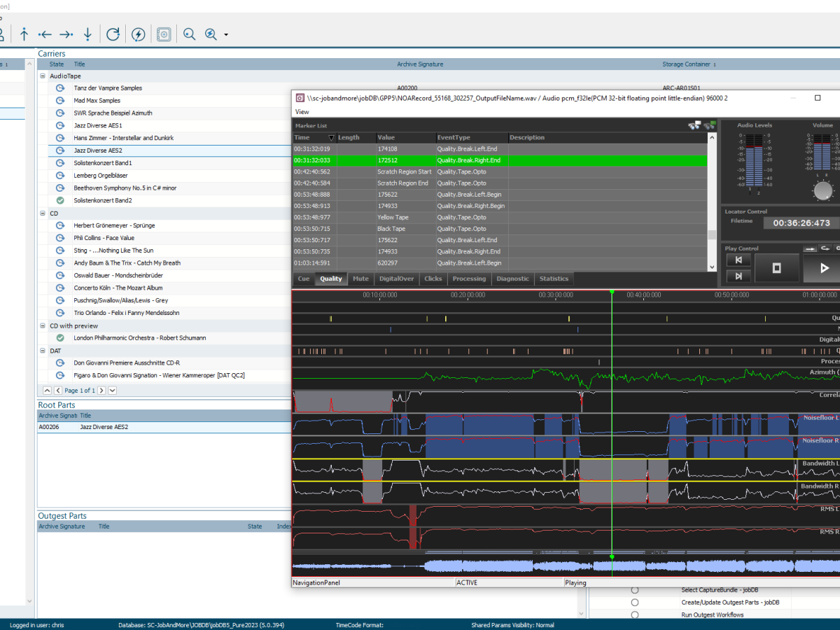Click the upward arrow transfer icon

24,34
